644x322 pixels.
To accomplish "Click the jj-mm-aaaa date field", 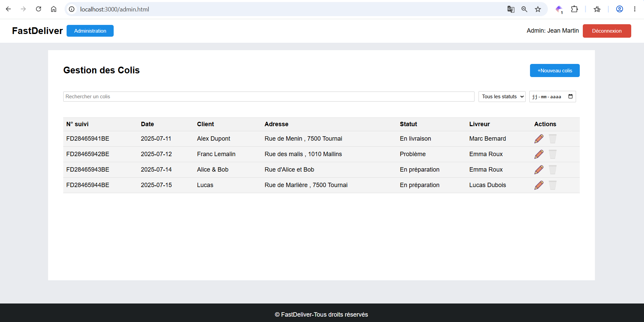I will [553, 97].
